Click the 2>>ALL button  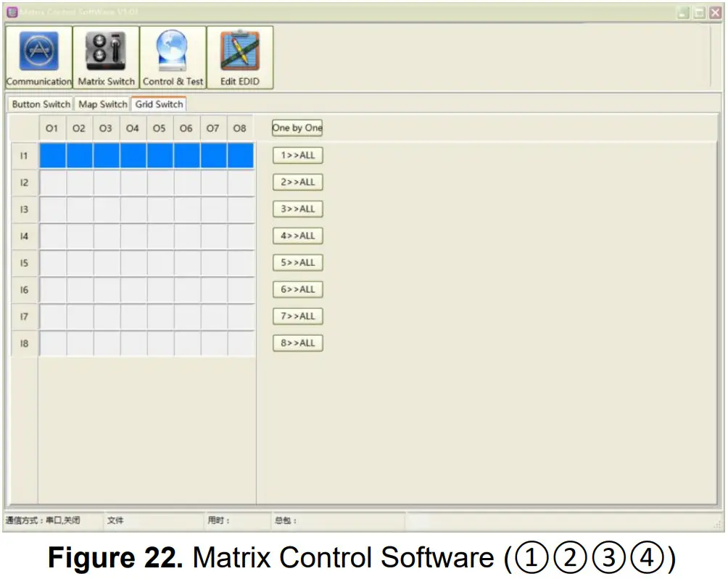(x=297, y=183)
